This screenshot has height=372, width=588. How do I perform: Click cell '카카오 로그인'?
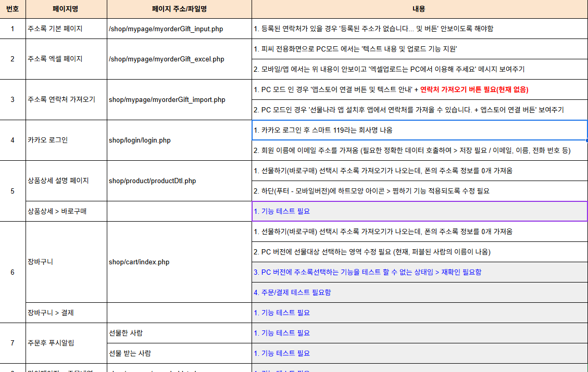coord(66,140)
